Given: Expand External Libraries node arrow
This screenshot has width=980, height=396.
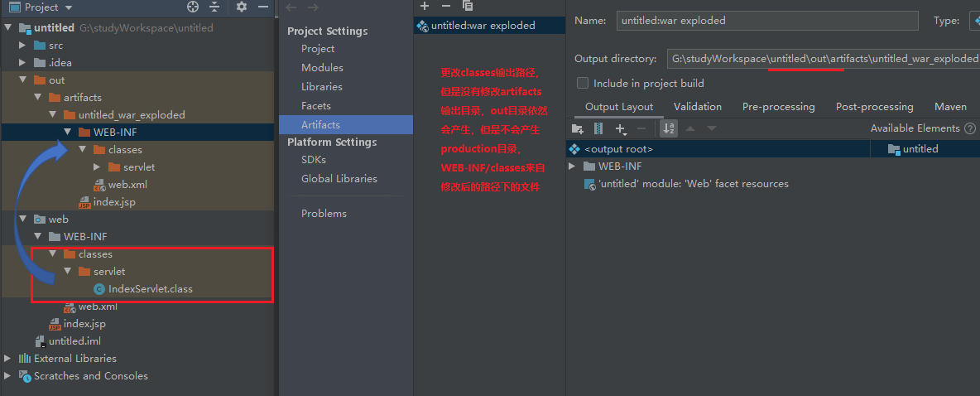Looking at the screenshot, I should point(7,359).
